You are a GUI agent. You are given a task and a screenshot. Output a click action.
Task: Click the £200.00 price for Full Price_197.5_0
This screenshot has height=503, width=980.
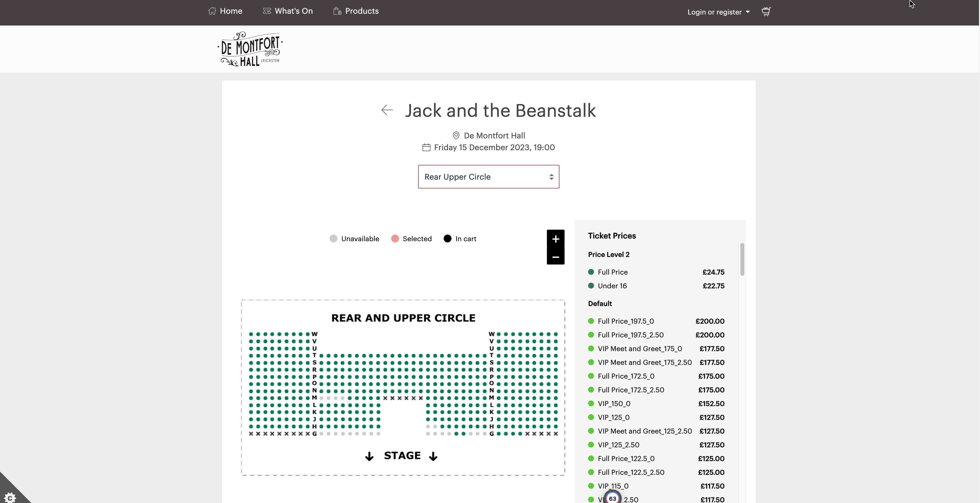click(x=710, y=321)
